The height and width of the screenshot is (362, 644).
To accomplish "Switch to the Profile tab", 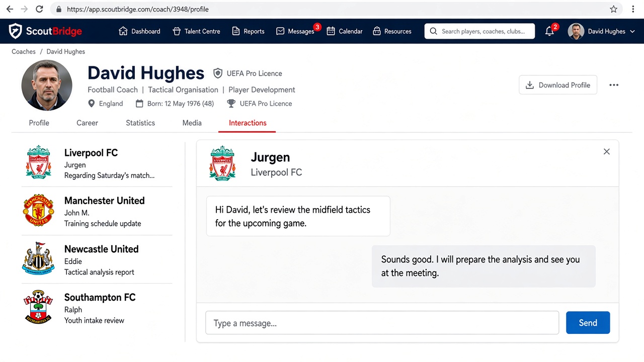I will 39,123.
